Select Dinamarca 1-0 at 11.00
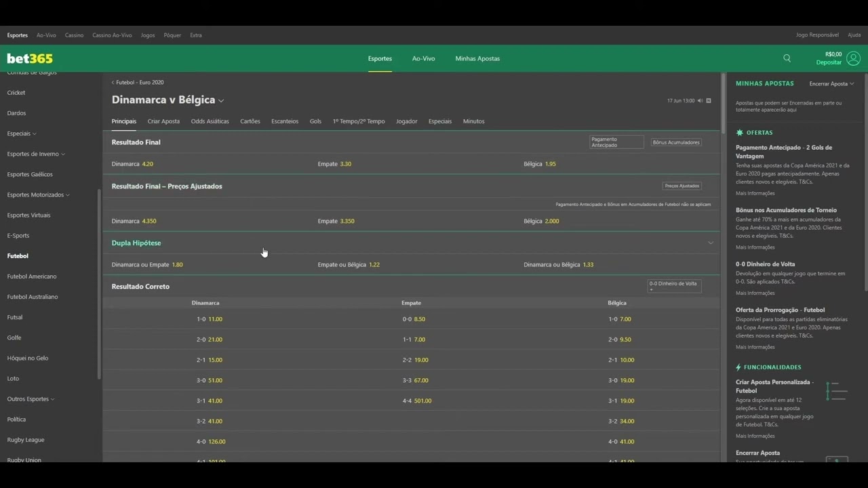 coord(205,319)
